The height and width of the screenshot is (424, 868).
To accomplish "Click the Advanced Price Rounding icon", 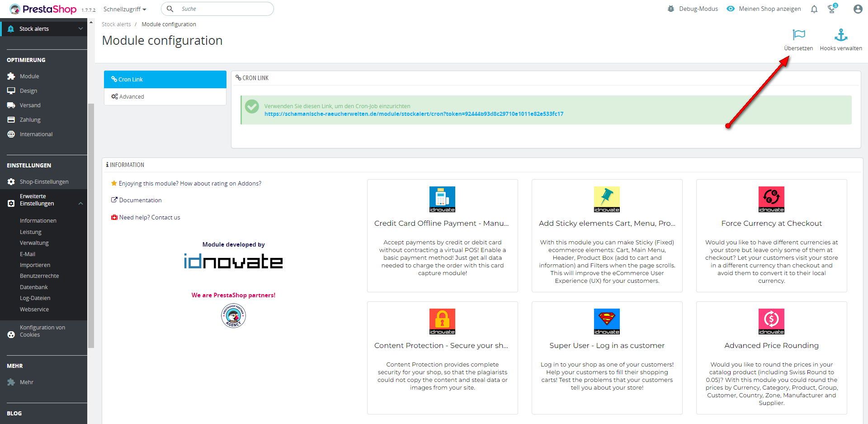I will (x=771, y=321).
